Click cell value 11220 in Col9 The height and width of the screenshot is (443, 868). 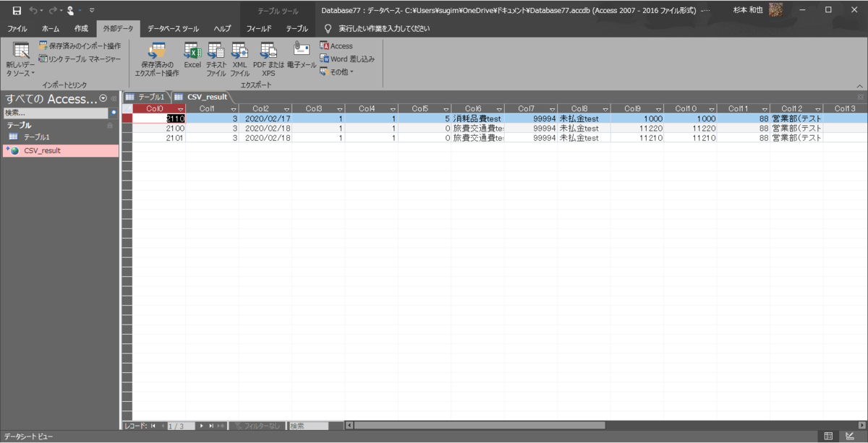637,128
